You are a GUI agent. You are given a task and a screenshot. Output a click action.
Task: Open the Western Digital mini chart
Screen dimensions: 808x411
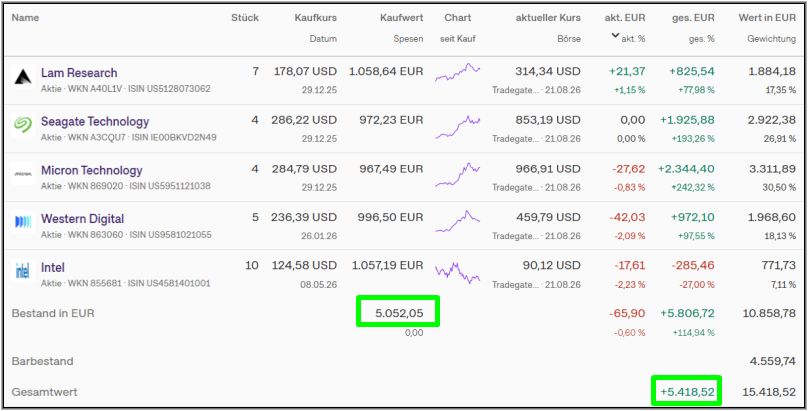click(x=458, y=221)
